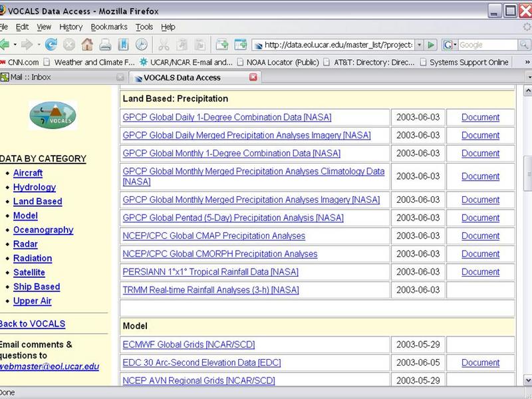Click the Home toolbar icon
Screen dimensions: 532x399
(x=87, y=45)
